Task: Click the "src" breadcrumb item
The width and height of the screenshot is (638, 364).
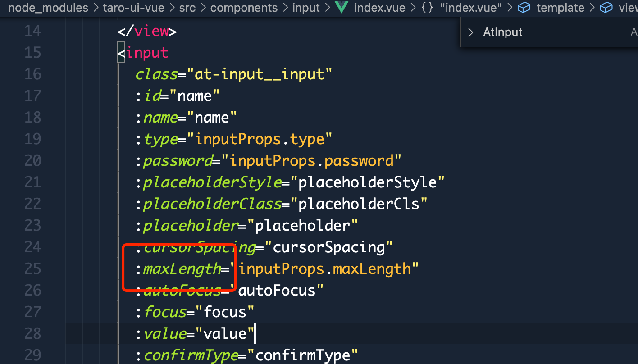Action: click(187, 8)
